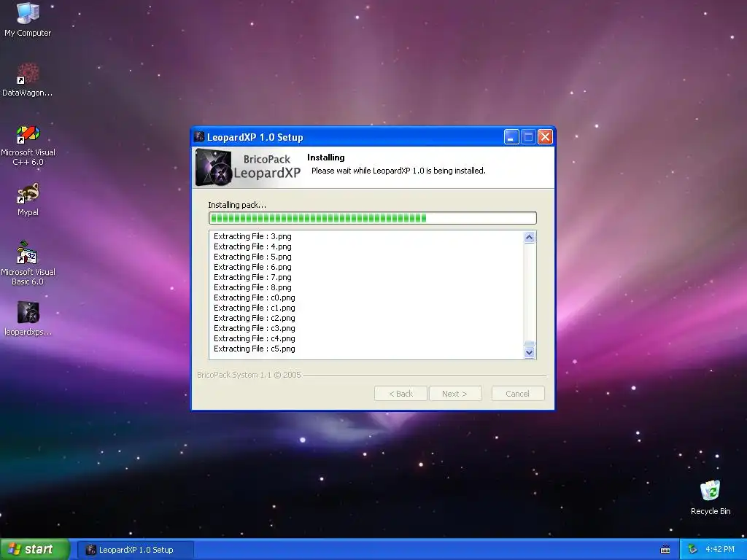Click the 'Extracting File : 3.png' row
Image resolution: width=747 pixels, height=560 pixels.
tap(252, 236)
